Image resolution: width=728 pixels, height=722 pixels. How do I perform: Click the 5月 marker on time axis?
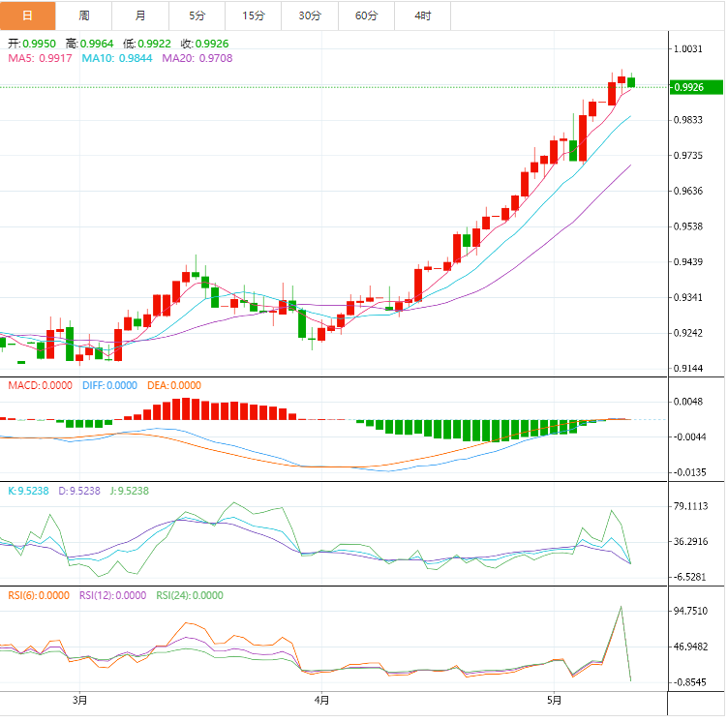point(553,700)
